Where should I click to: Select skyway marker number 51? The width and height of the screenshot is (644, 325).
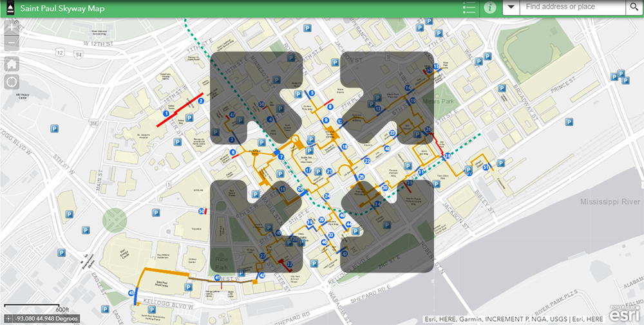click(486, 167)
